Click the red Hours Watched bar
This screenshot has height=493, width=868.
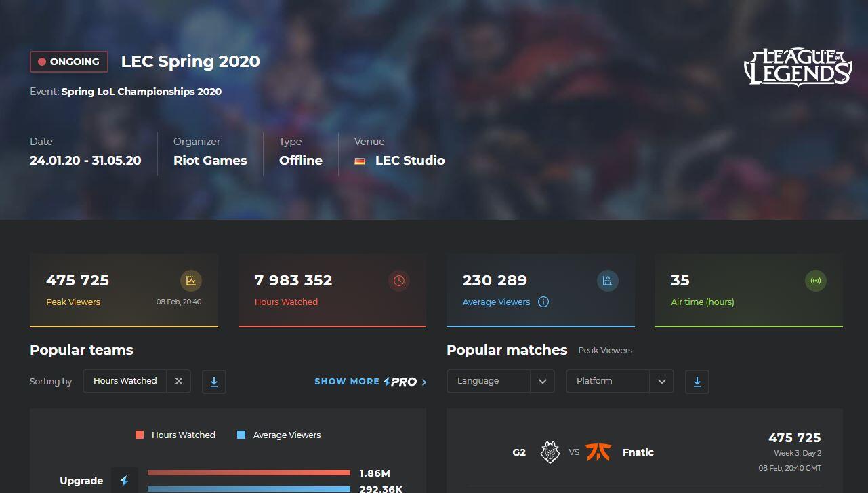249,473
